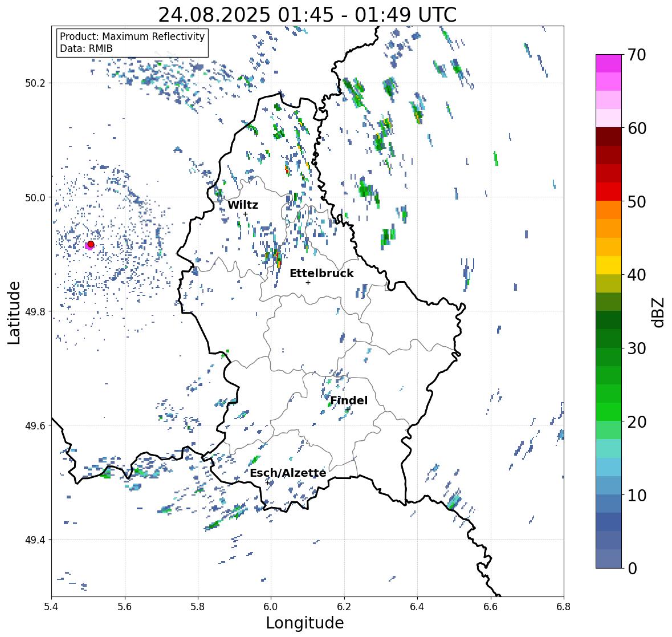Click the 6.6 longitude tick label
Viewport: 672px width, 637px height.
tap(490, 606)
